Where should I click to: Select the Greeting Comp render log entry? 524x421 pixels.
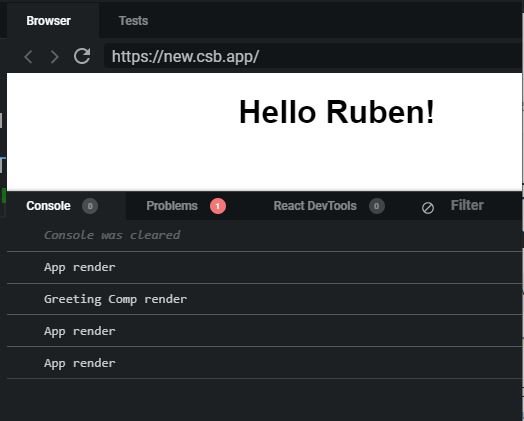[264, 299]
